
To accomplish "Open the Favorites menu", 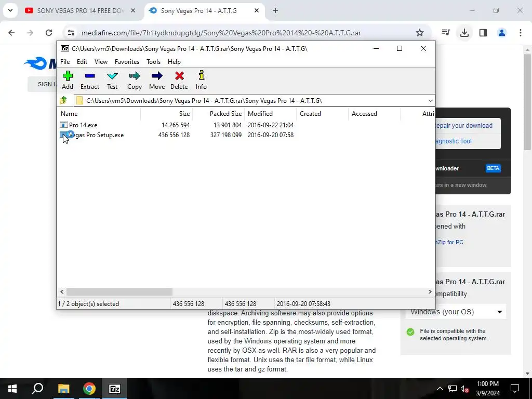I will point(127,62).
